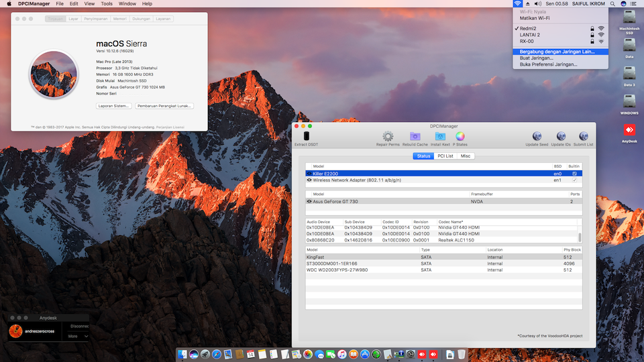Open the AnyDesk desktop shortcut
The image size is (644, 362).
click(x=629, y=130)
